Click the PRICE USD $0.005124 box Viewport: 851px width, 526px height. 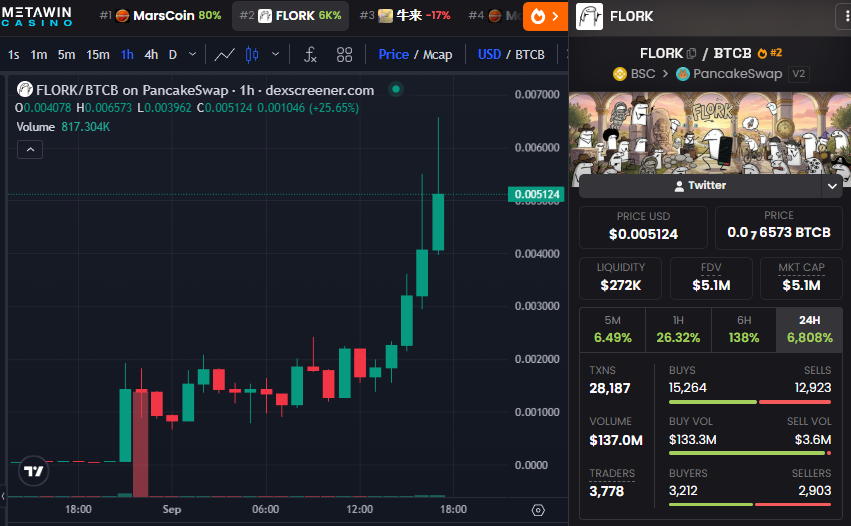643,227
